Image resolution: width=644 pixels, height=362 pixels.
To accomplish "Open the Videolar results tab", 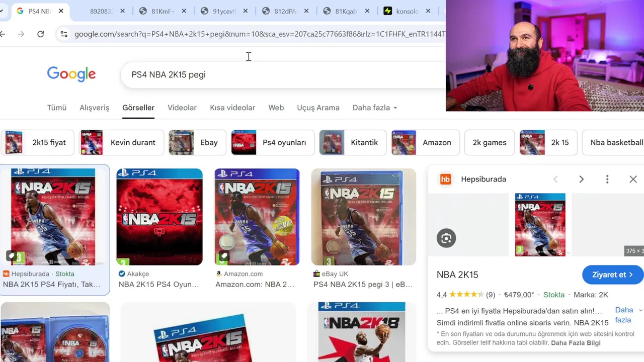I will coord(182,108).
